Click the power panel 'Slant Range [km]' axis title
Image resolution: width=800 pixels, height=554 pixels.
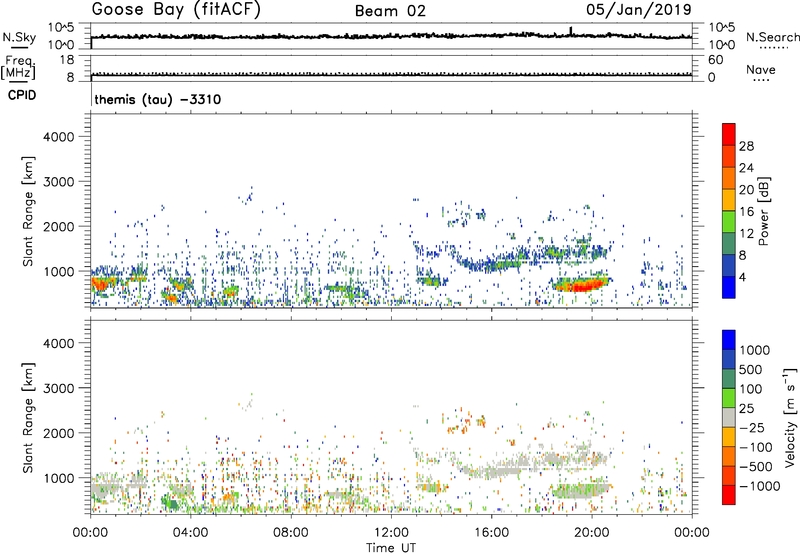pyautogui.click(x=28, y=211)
